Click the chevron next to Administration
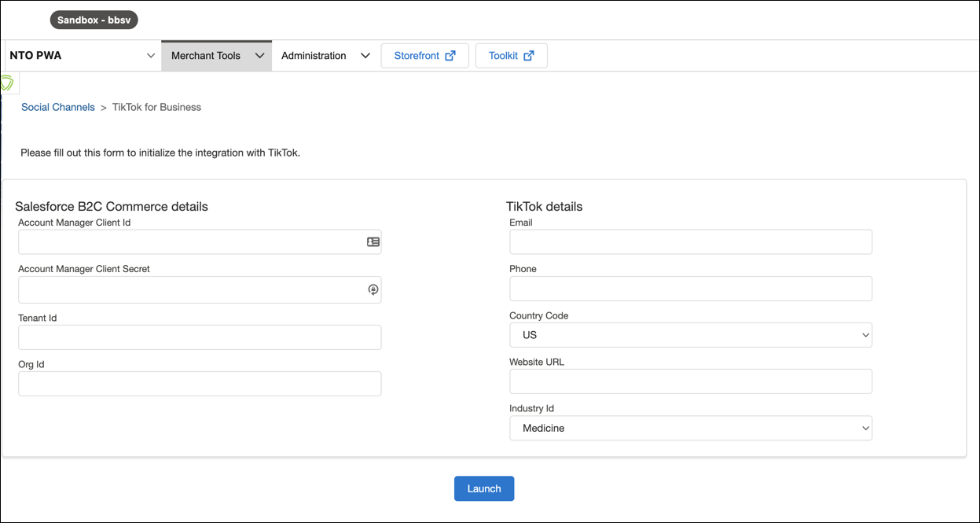The height and width of the screenshot is (523, 980). coord(365,56)
